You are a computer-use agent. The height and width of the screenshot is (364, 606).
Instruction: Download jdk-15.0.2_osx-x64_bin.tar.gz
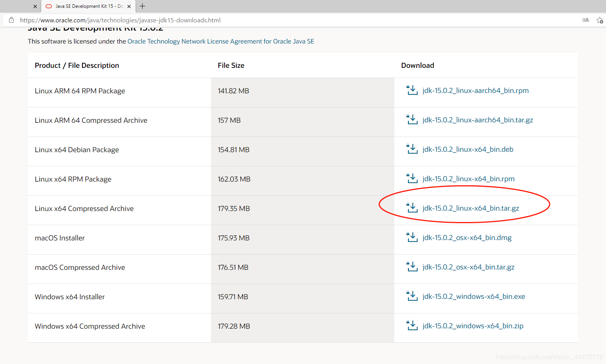tap(469, 267)
